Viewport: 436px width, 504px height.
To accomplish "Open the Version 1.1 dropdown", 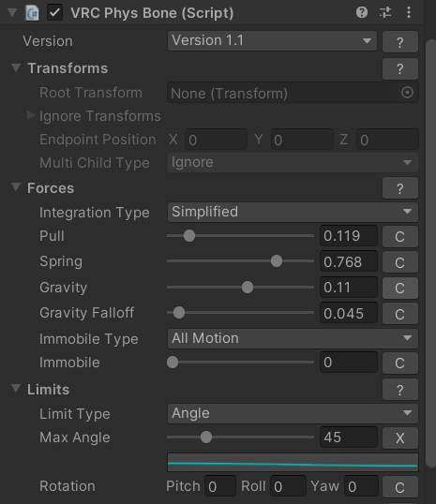I will (x=272, y=41).
